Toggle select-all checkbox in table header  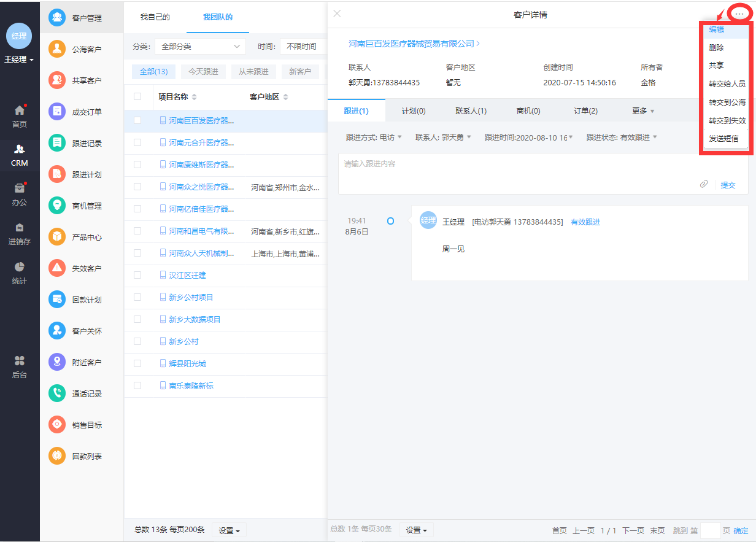[x=137, y=96]
